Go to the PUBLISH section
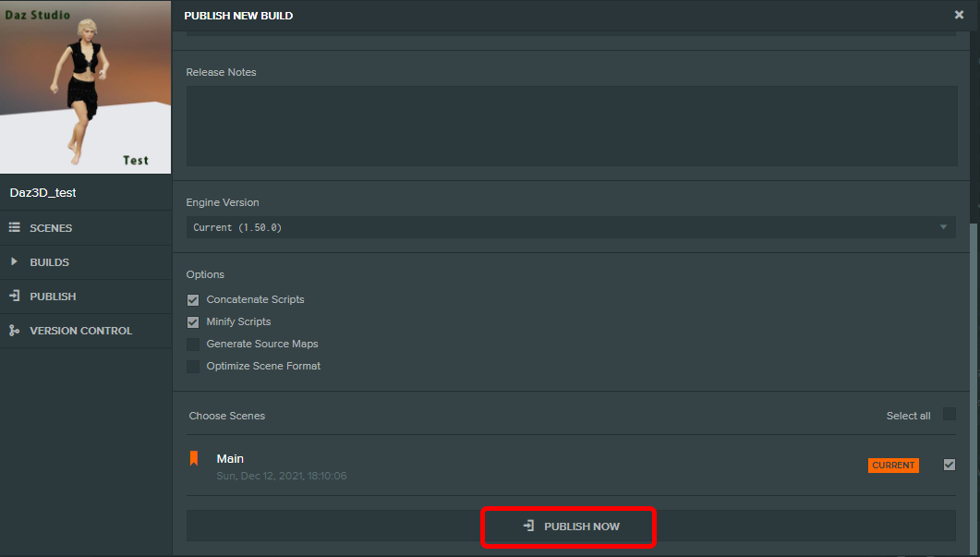Viewport: 980px width, 557px height. [x=86, y=297]
